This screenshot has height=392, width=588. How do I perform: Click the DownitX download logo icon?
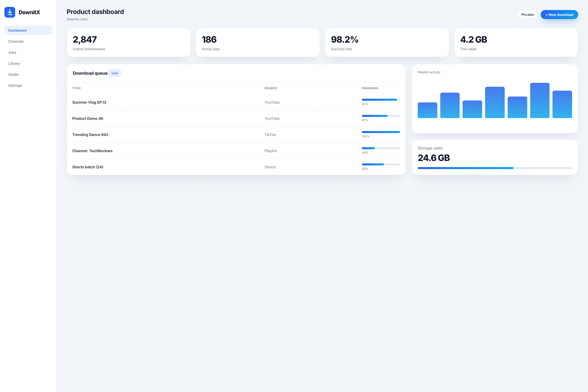tap(10, 12)
